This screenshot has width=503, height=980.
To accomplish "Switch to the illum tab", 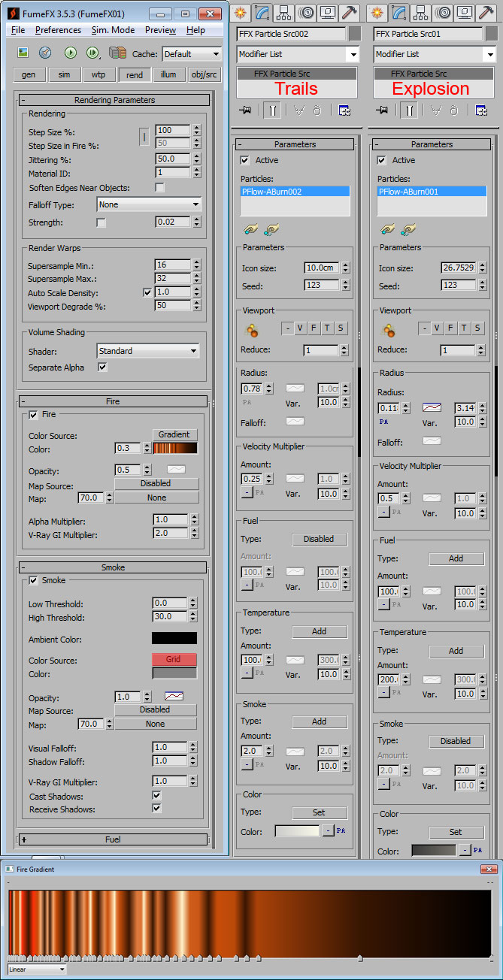I will [x=168, y=74].
